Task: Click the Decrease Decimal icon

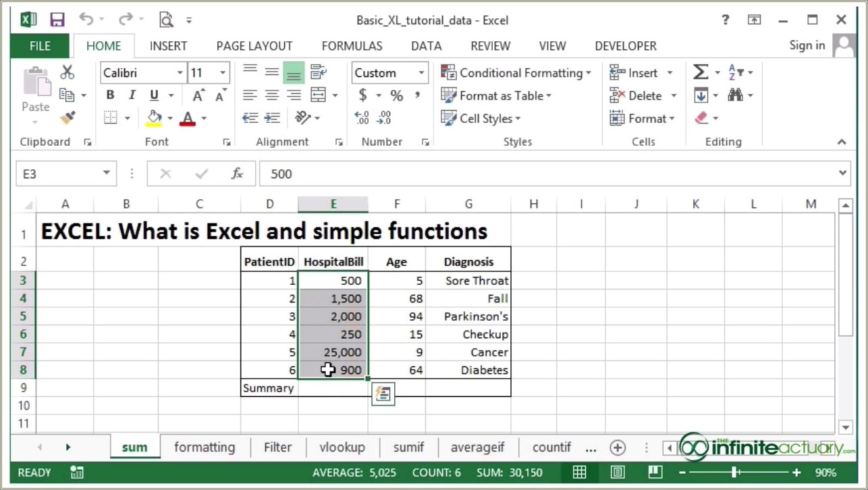Action: click(384, 118)
